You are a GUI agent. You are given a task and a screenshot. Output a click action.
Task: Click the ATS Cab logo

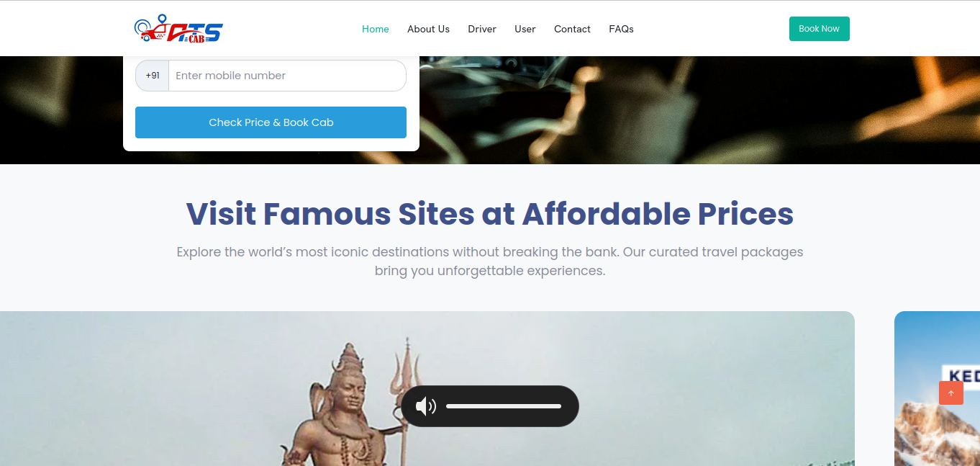click(178, 29)
